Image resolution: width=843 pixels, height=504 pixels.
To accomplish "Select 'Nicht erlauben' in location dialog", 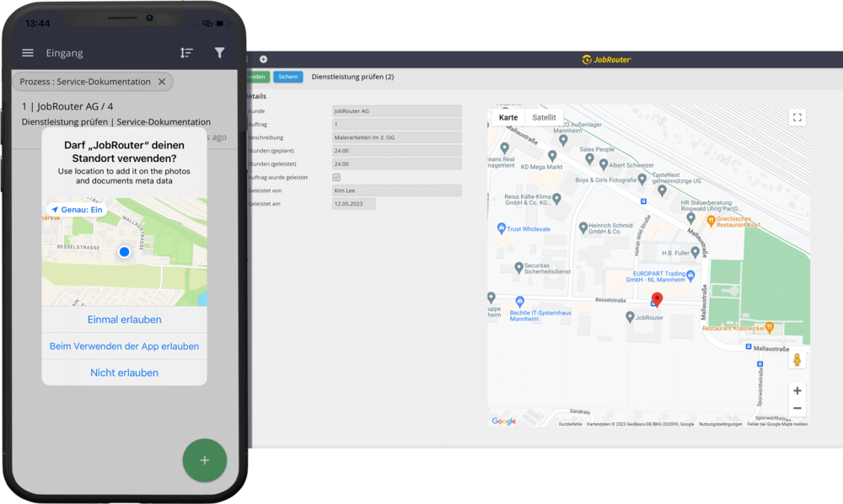I will click(124, 373).
